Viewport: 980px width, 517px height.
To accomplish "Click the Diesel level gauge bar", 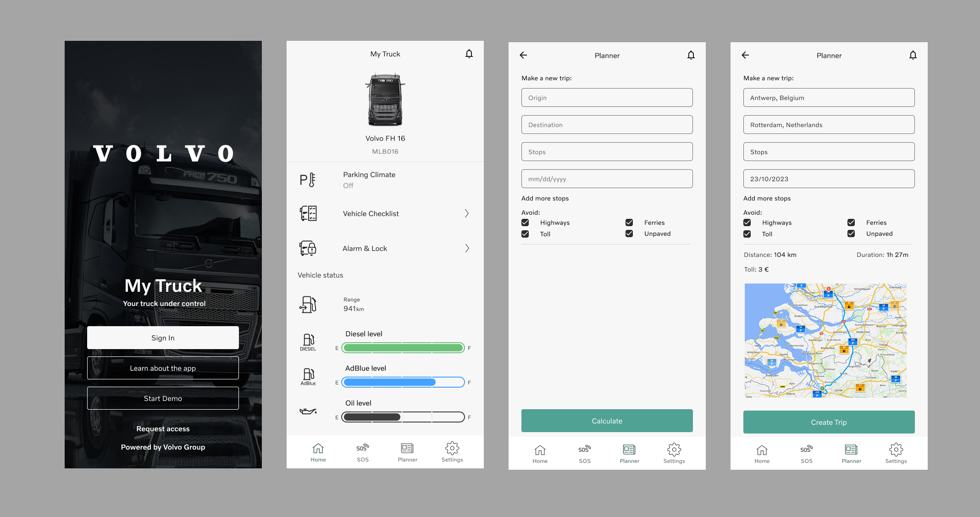I will 403,348.
